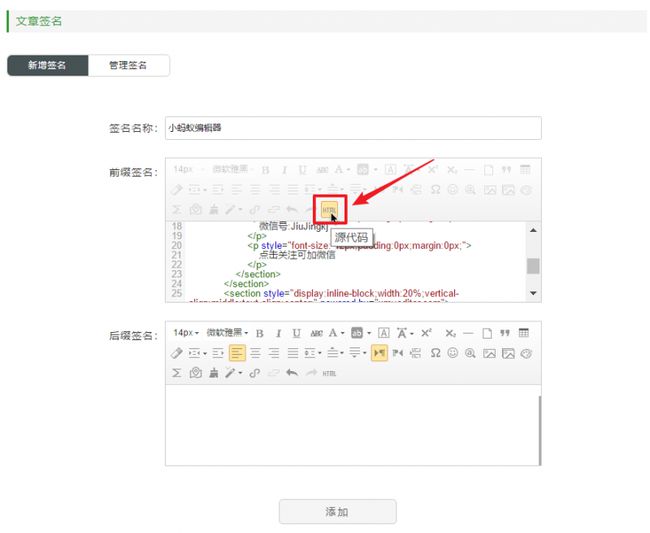The width and height of the screenshot is (650, 533).
Task: Click magnifier preview icon in suffix toolbar
Action: (x=470, y=353)
